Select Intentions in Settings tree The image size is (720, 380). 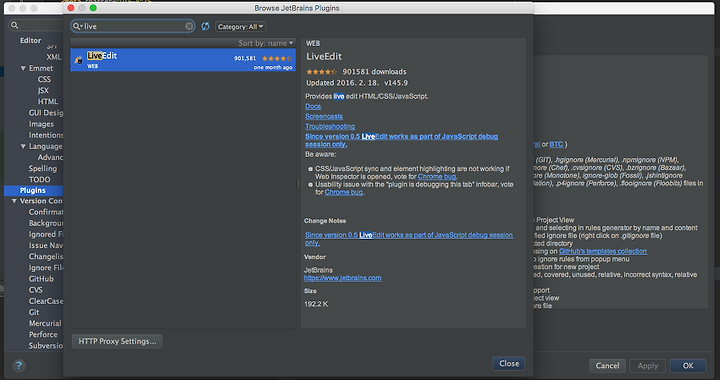coord(45,135)
